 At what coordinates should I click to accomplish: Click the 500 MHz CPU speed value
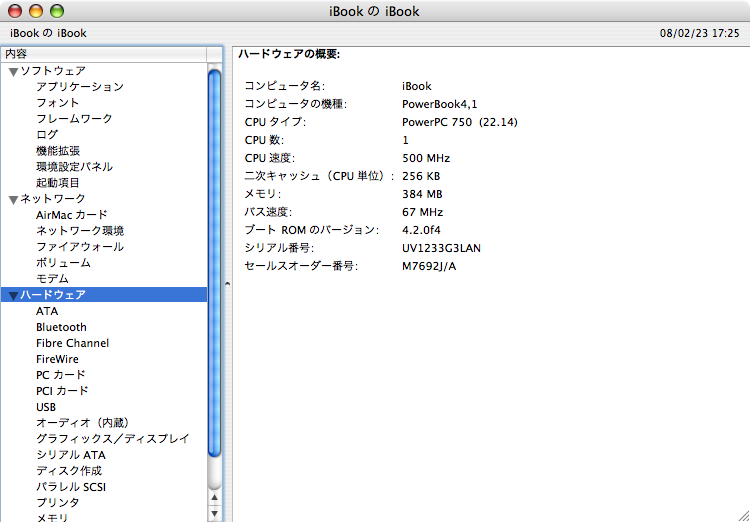click(426, 158)
